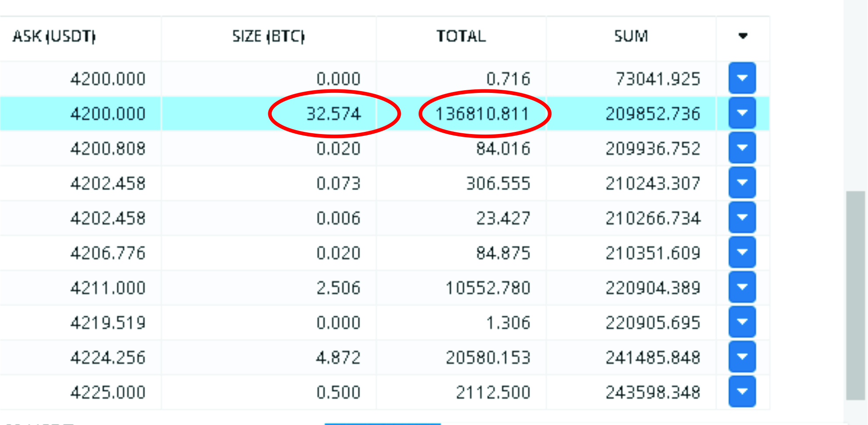Select the total value 10552.780
Viewport: 868px width, 425px height.
point(488,288)
